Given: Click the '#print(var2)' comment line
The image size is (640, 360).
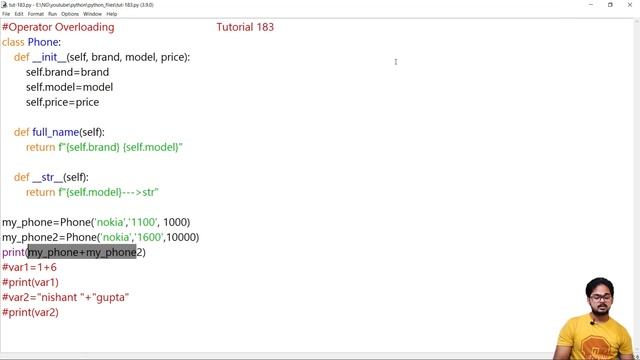Looking at the screenshot, I should [x=30, y=313].
